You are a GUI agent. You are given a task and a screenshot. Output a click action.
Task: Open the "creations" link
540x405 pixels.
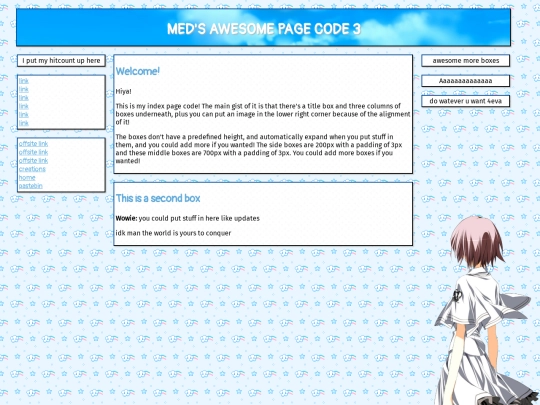32,169
